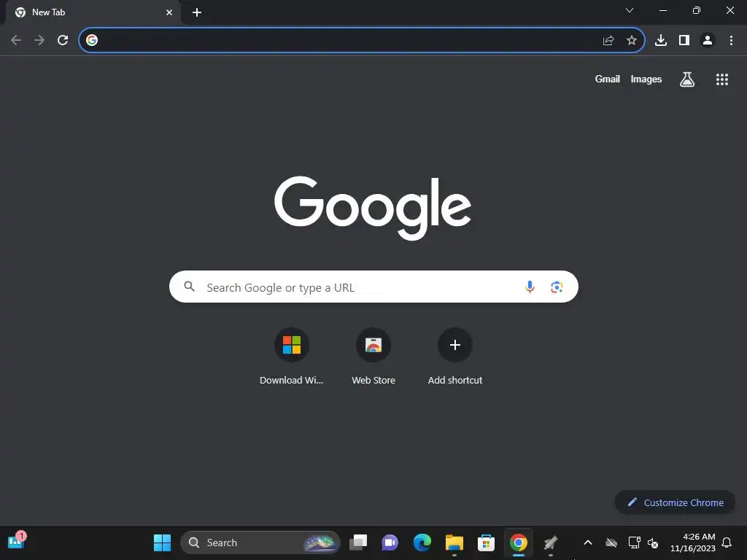The height and width of the screenshot is (560, 747).
Task: Open the rocket app icon in the taskbar
Action: (x=551, y=542)
